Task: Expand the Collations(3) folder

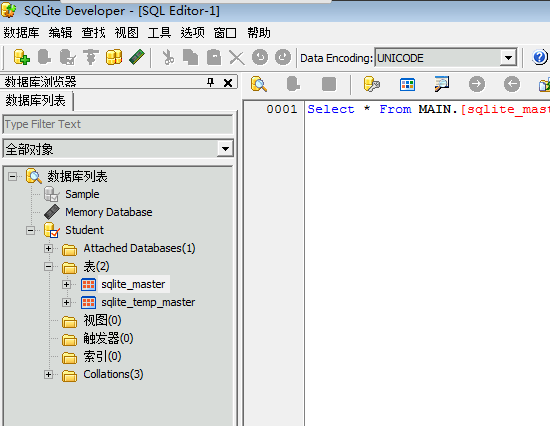Action: [x=48, y=374]
